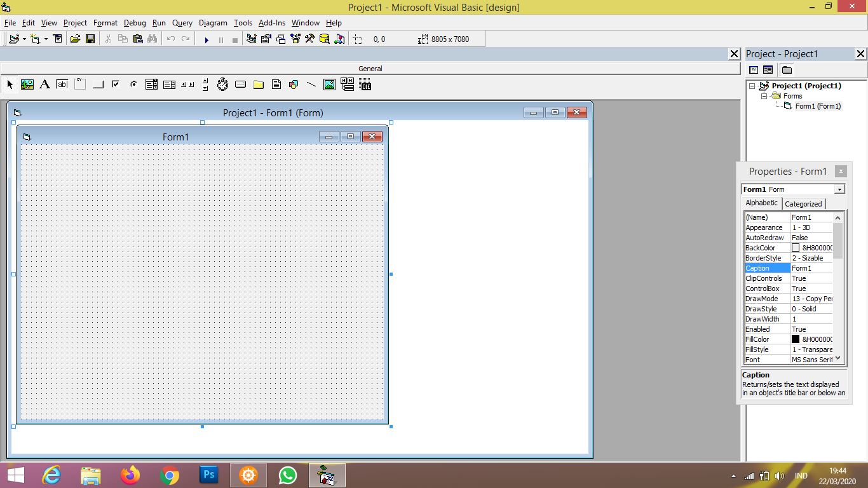Select the Label control tool

pyautogui.click(x=44, y=85)
